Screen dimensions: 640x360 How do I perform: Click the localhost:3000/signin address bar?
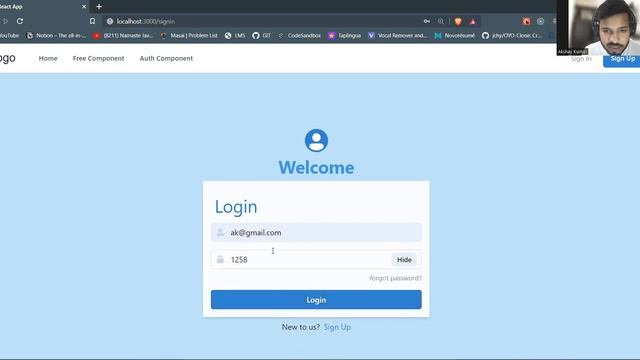[x=261, y=21]
